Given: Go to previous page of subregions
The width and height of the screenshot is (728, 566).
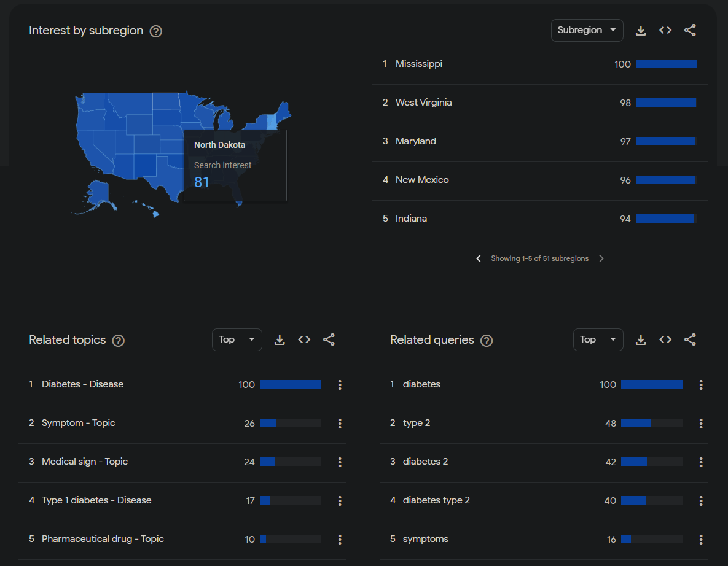Looking at the screenshot, I should click(x=479, y=258).
